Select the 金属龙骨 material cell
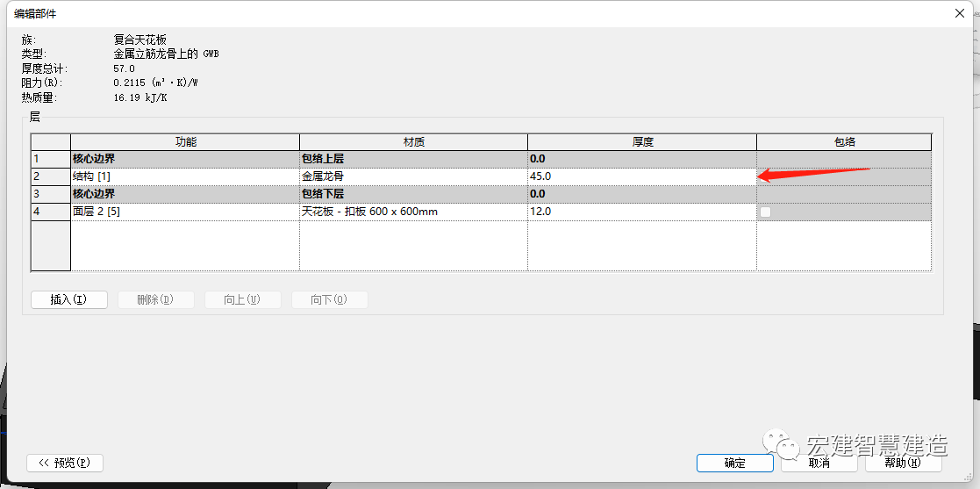Image resolution: width=980 pixels, height=489 pixels. pyautogui.click(x=413, y=176)
